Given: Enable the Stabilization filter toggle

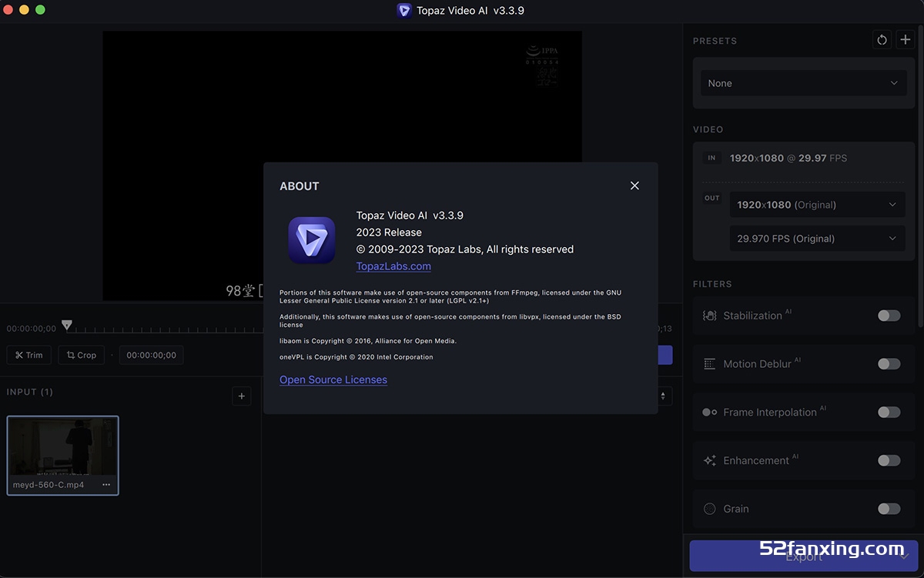Looking at the screenshot, I should click(889, 316).
